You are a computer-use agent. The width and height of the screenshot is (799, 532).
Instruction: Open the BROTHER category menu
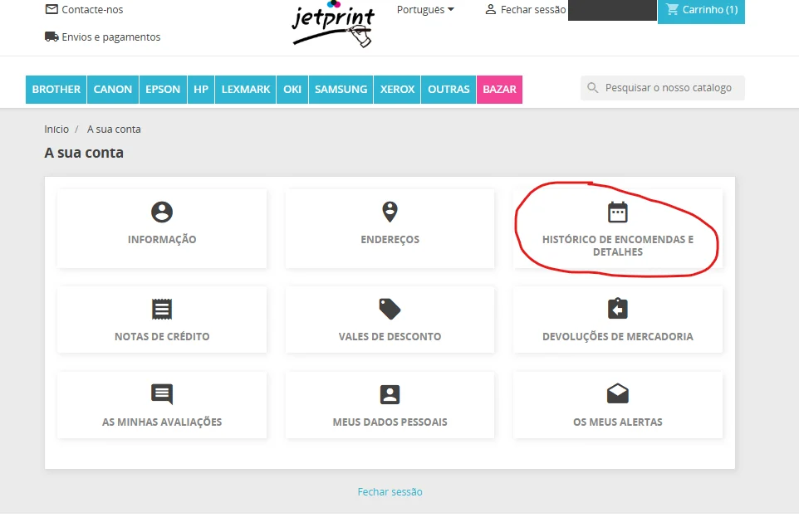pos(56,90)
